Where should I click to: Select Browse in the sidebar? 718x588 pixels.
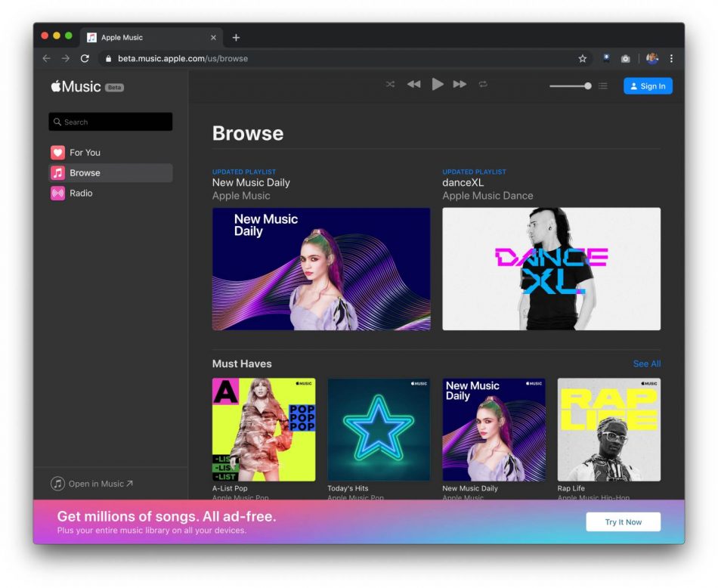coord(110,172)
